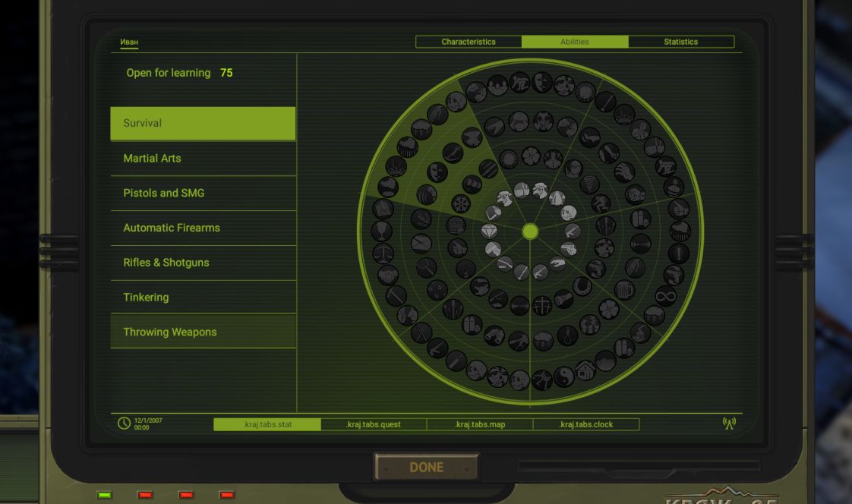The height and width of the screenshot is (504, 852).
Task: Open the Statistics tab
Action: click(680, 42)
